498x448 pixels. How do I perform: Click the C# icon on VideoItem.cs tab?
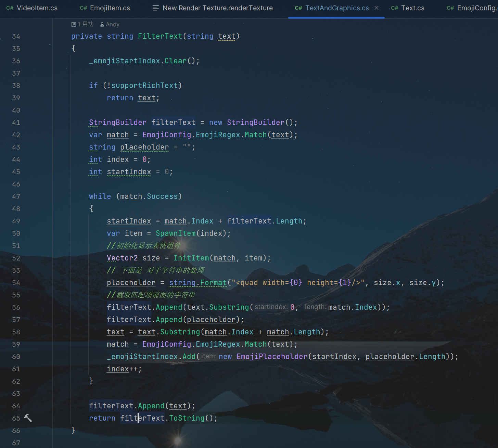click(x=10, y=8)
